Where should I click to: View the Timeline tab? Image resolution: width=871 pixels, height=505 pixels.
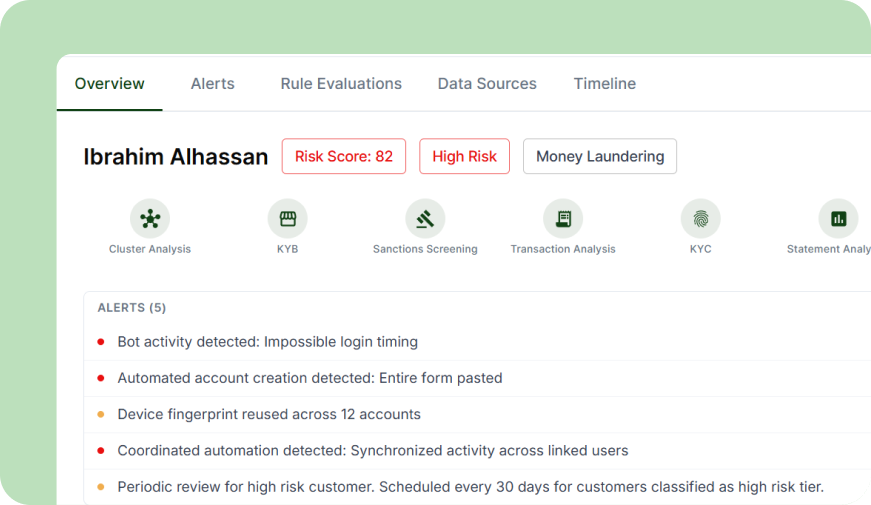click(x=604, y=84)
